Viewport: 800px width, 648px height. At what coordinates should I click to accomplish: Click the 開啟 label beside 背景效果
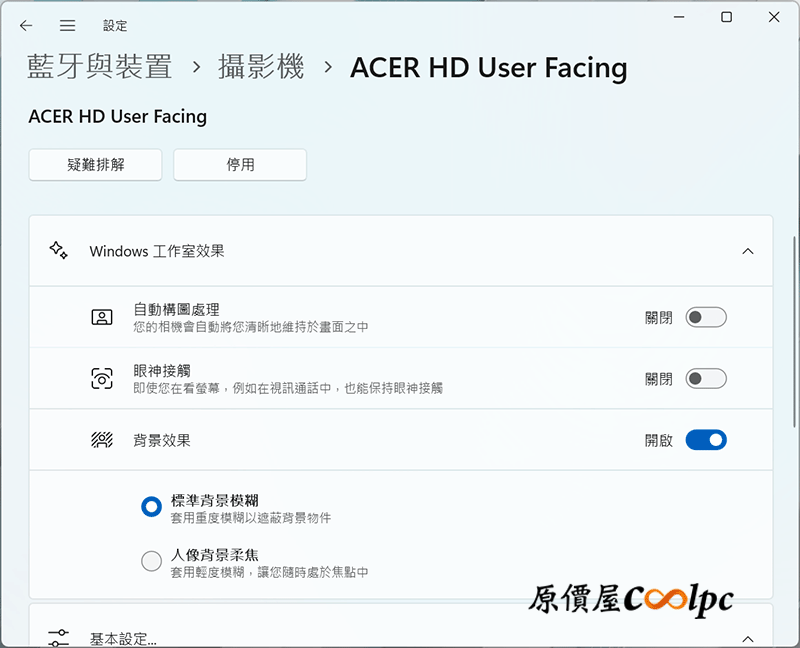[x=659, y=440]
